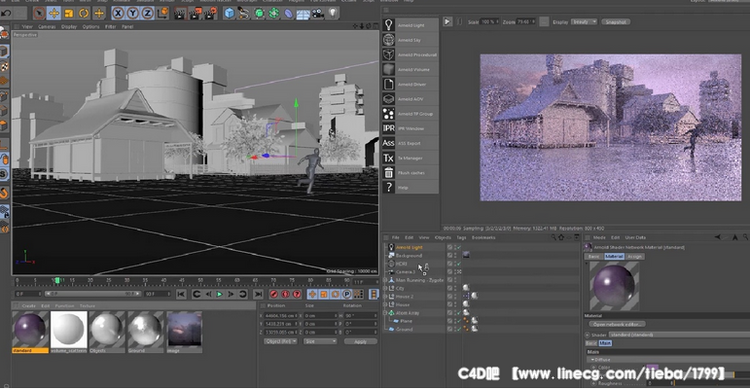Open Material Manager Create menu
This screenshot has height=390, width=750.
pos(29,306)
